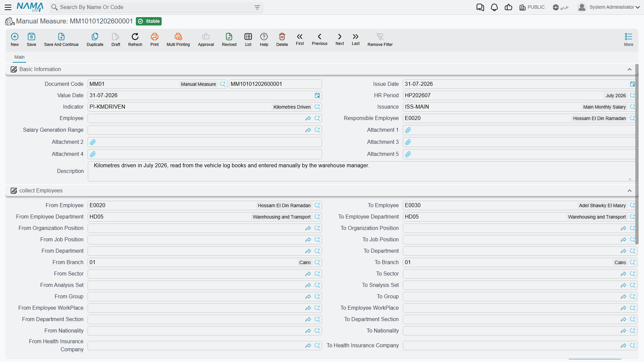Jump to the Last record
The width and height of the screenshot is (644, 362).
(x=356, y=39)
